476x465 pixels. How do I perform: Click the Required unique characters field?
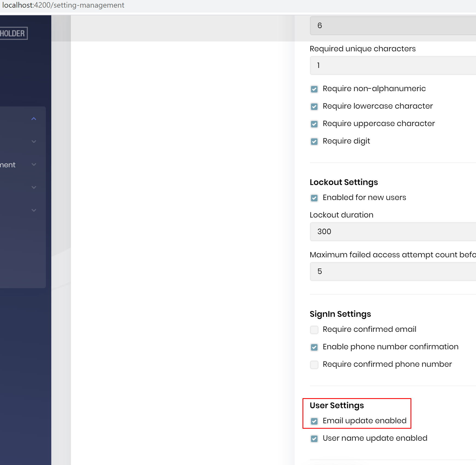pos(393,65)
